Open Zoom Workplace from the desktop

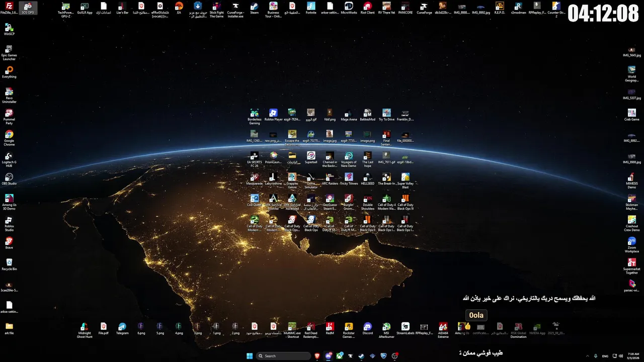coord(632,245)
